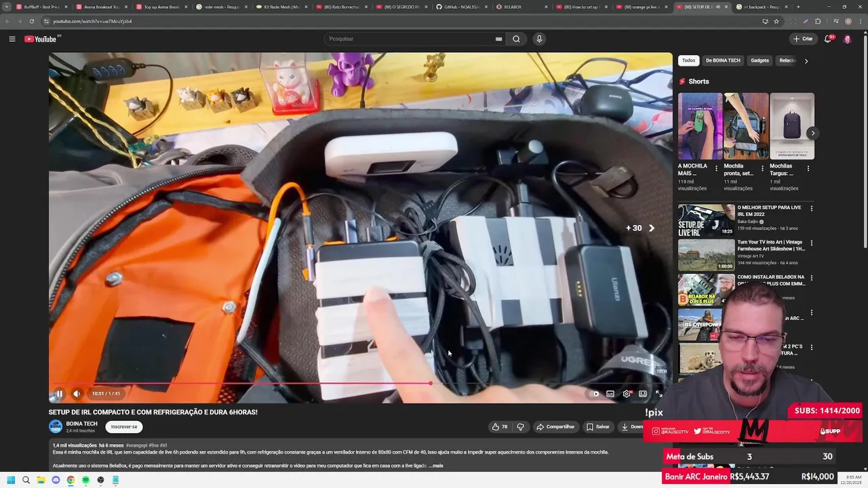Enter fullscreen mode for the video

coord(658,394)
